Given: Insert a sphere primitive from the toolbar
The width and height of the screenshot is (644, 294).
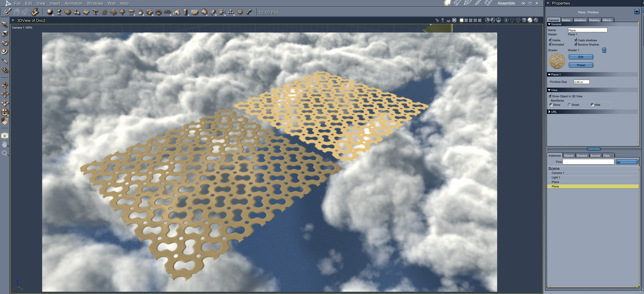Looking at the screenshot, I should click(x=50, y=12).
